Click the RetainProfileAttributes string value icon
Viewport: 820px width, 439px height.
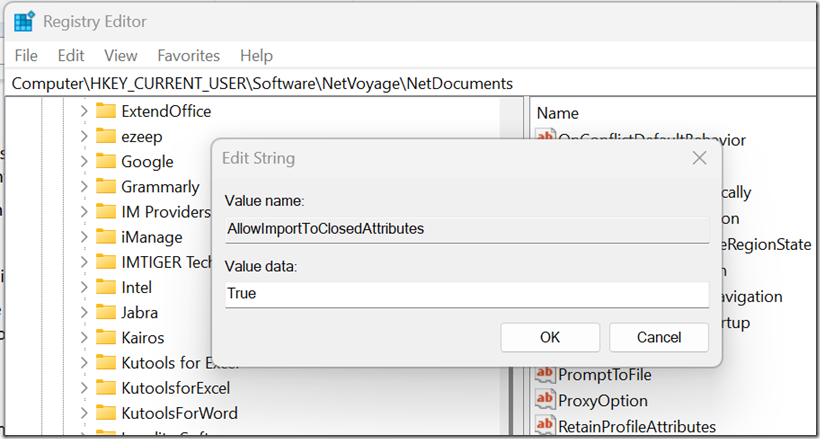tap(545, 425)
